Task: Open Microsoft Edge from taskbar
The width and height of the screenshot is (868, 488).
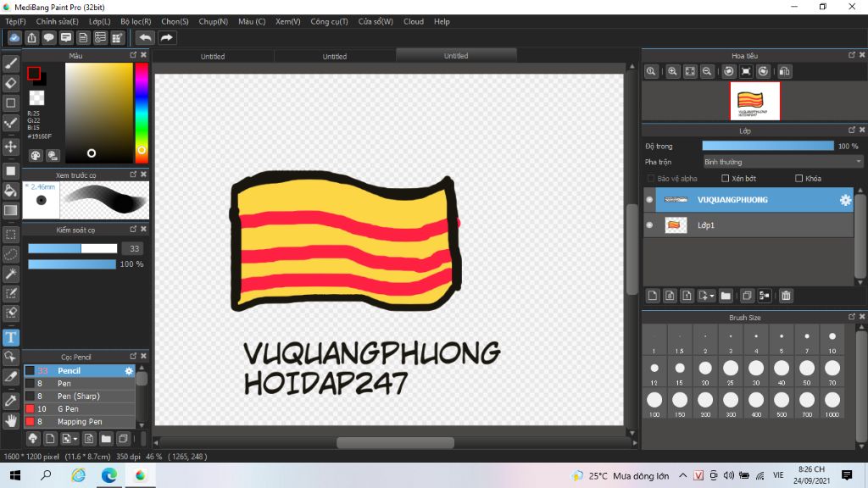Action: pos(109,475)
